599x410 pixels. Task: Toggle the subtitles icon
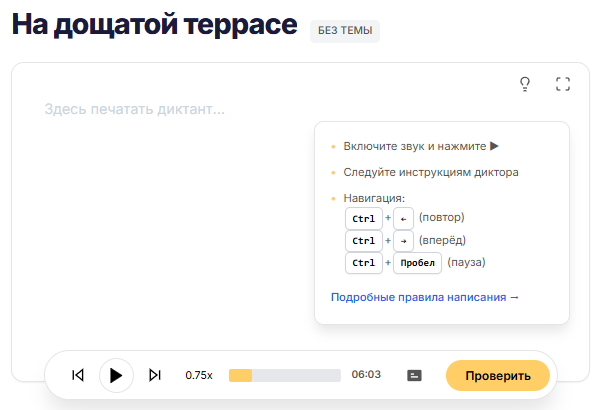pyautogui.click(x=414, y=375)
